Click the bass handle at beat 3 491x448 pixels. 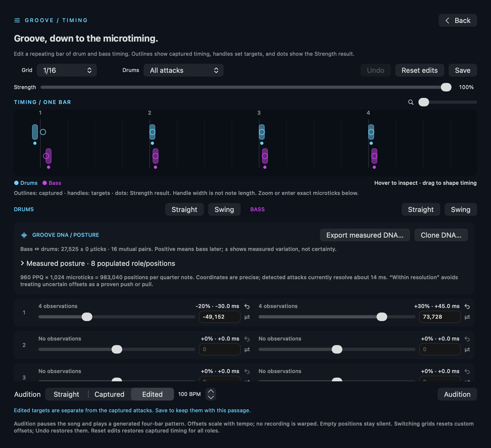tap(265, 156)
